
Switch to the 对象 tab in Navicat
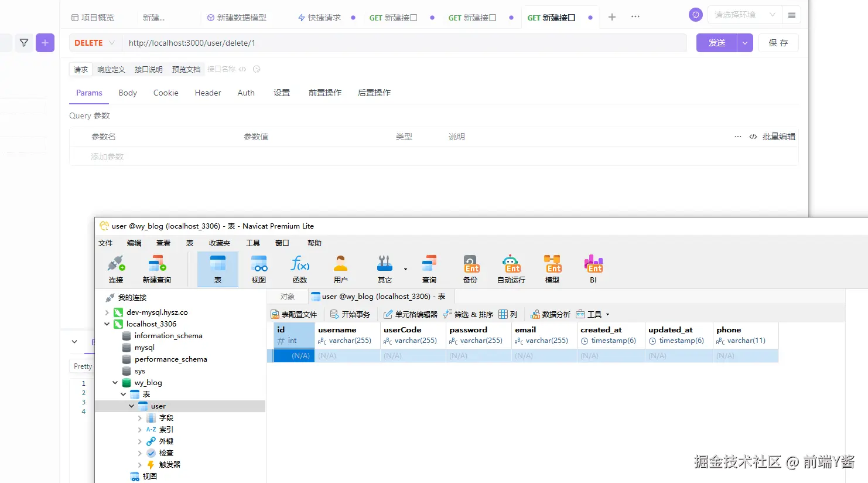(x=287, y=297)
